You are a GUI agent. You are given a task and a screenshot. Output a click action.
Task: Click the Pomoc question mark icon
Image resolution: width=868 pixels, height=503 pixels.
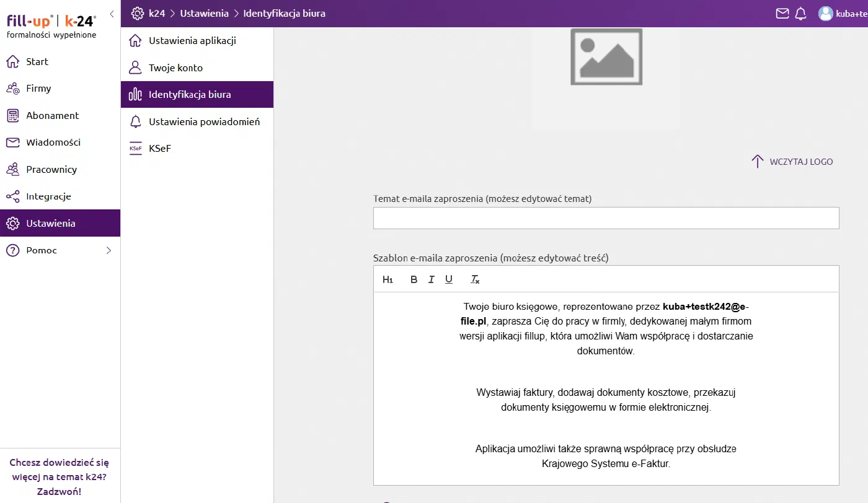coord(12,250)
